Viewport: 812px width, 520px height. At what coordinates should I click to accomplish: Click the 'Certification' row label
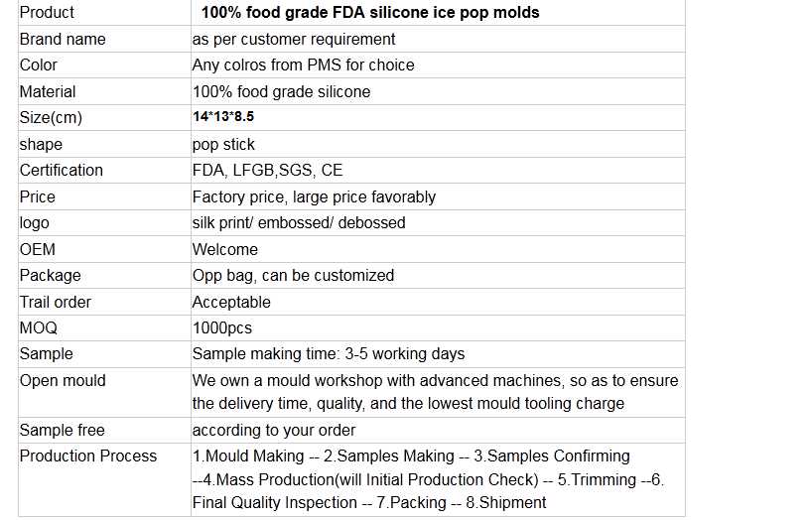pos(62,170)
